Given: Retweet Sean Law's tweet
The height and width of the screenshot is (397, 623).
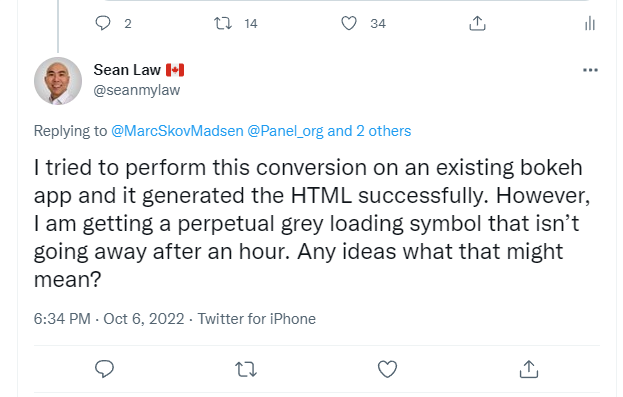Looking at the screenshot, I should point(246,369).
